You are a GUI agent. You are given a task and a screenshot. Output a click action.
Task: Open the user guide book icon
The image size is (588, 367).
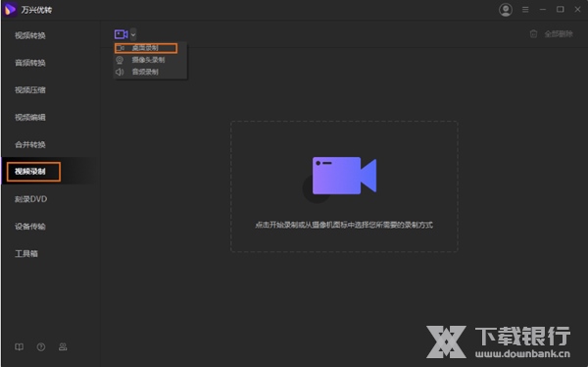point(20,346)
